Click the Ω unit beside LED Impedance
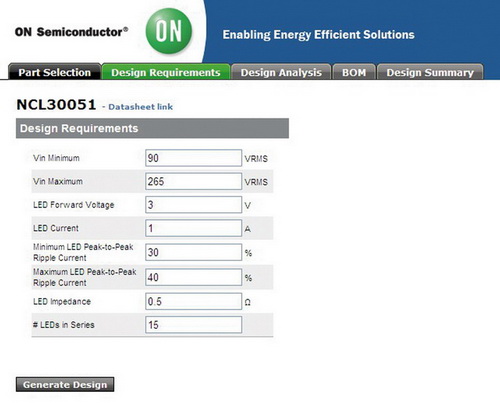 coord(247,302)
